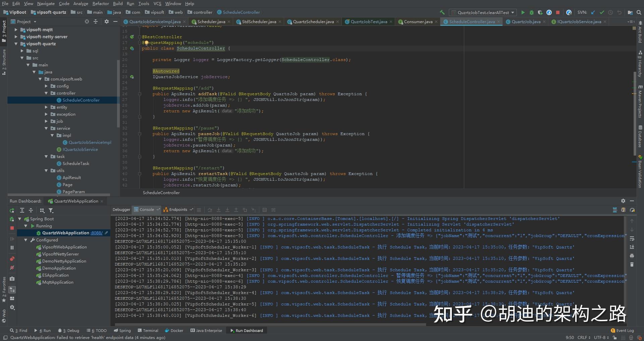Close the ScheduleController.java tab

(x=498, y=22)
